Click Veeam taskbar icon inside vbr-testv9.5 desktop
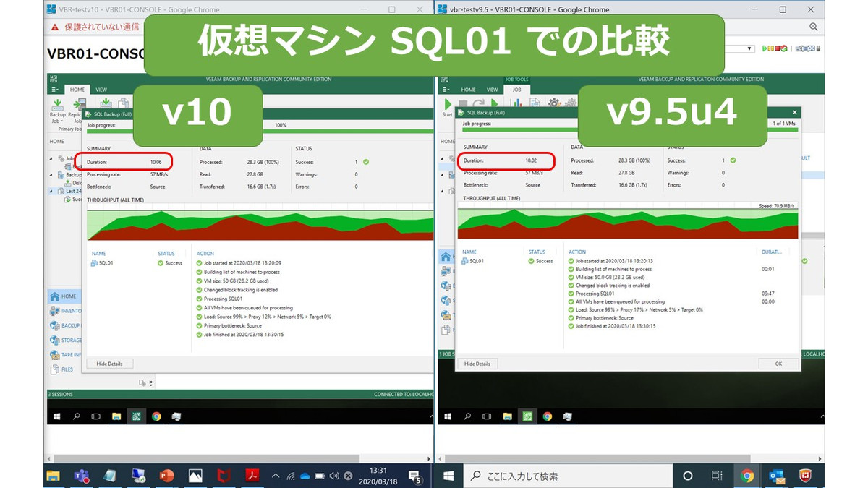Screen dimensions: 868x488 click(527, 416)
